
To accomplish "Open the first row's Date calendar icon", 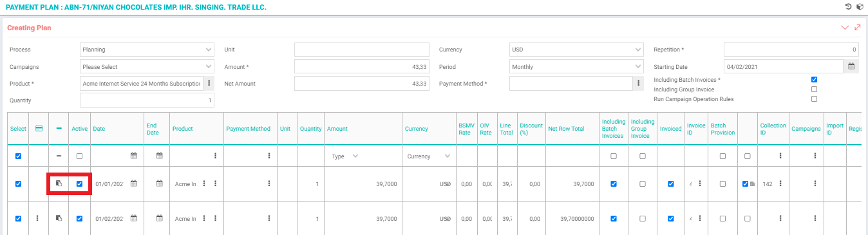I will pyautogui.click(x=134, y=183).
